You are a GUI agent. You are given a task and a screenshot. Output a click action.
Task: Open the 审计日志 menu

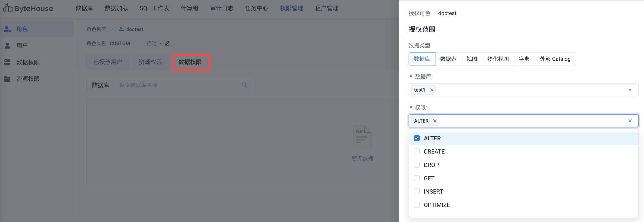[222, 8]
